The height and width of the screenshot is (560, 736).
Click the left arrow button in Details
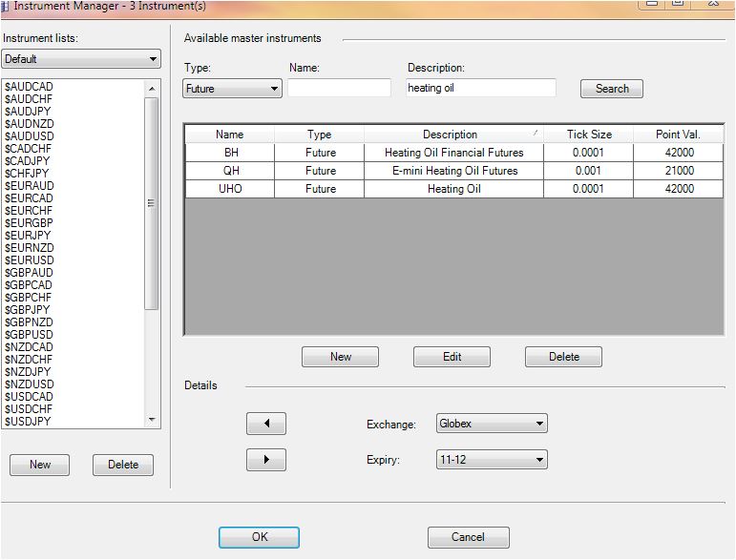click(266, 424)
